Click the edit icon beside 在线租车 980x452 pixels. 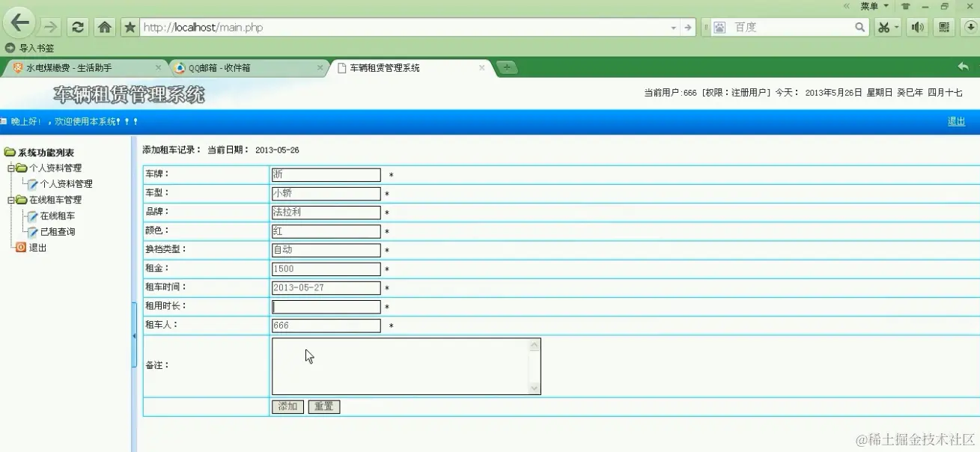[x=32, y=216]
